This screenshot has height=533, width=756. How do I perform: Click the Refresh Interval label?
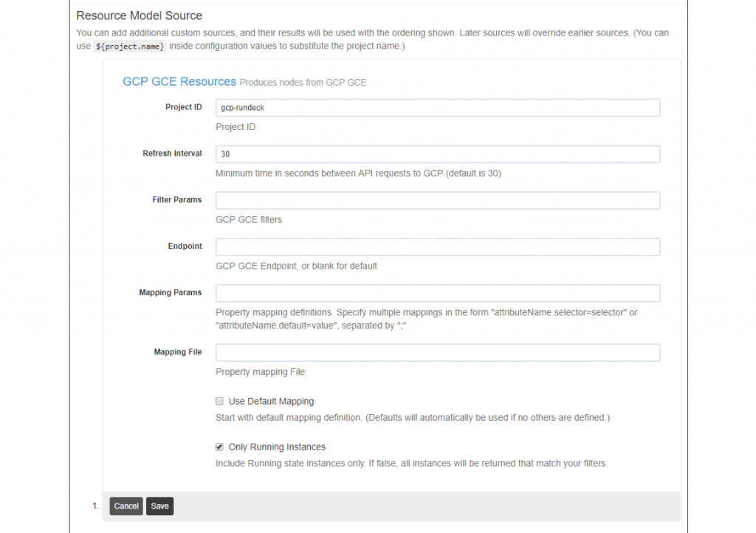click(x=172, y=154)
